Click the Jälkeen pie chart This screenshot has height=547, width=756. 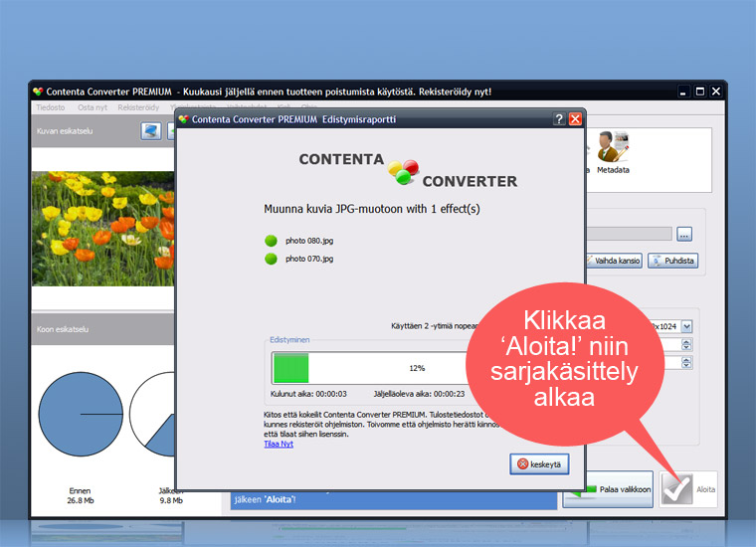(x=152, y=414)
